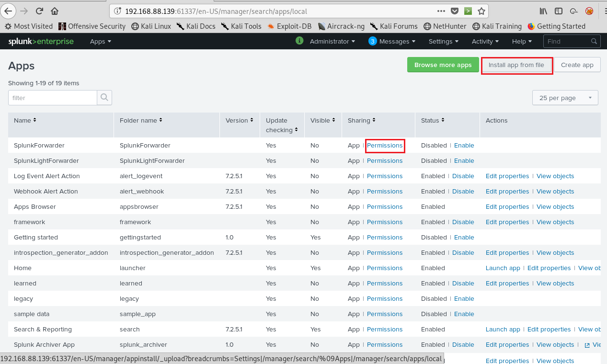Viewport: 607px width, 364px height.
Task: Open the Aircrack-ng bookmark
Action: [342, 26]
